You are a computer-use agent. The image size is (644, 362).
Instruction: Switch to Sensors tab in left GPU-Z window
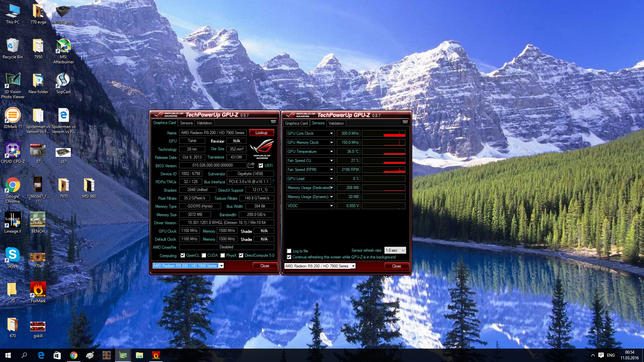tap(186, 123)
